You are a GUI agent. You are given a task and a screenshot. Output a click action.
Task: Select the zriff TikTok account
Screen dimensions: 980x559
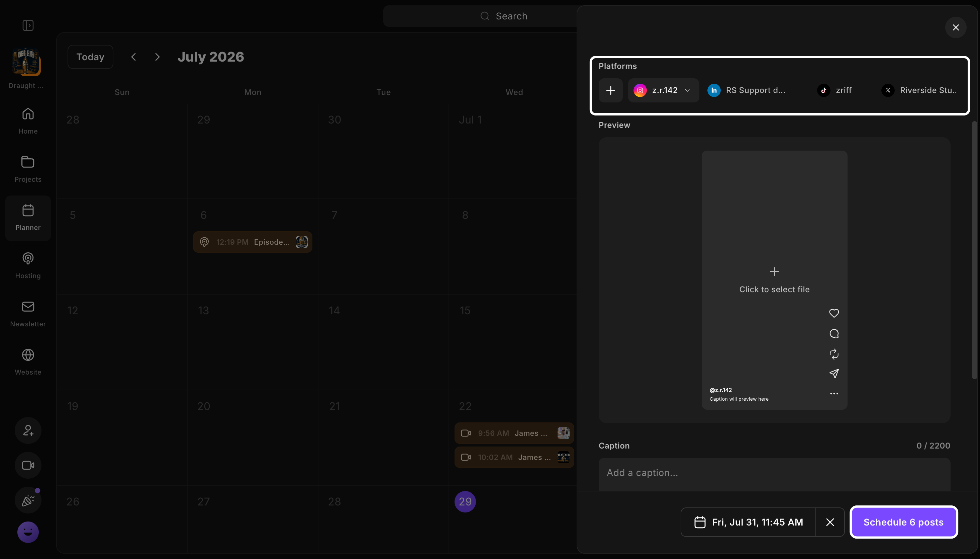(x=834, y=90)
